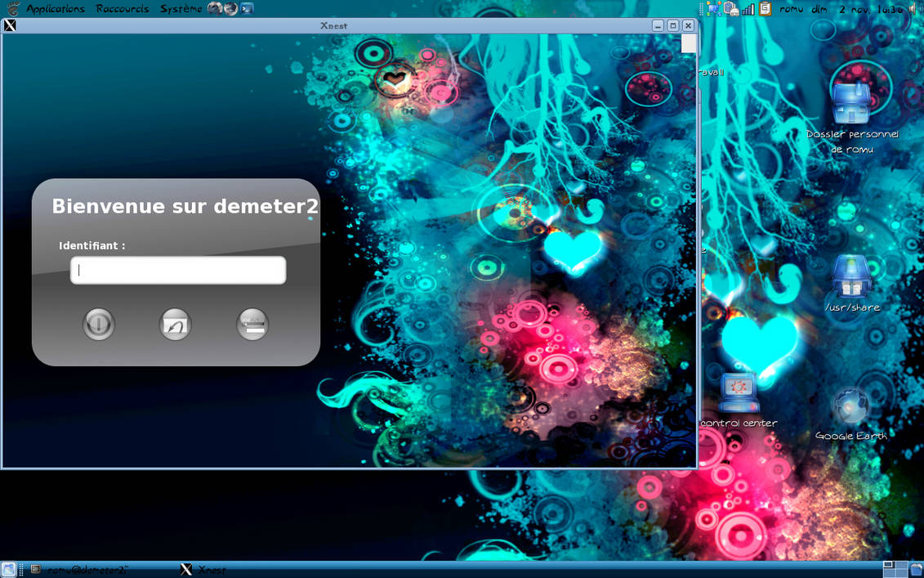Open the Control Center desktop icon

pos(738,392)
